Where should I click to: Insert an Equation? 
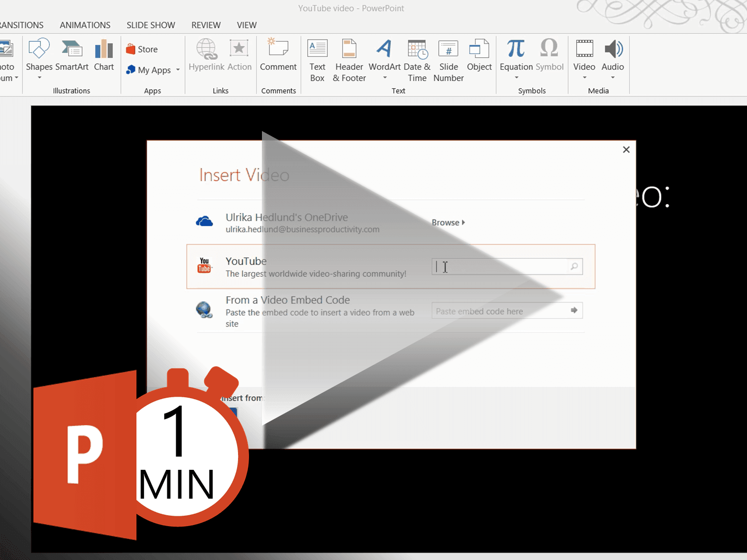[516, 55]
